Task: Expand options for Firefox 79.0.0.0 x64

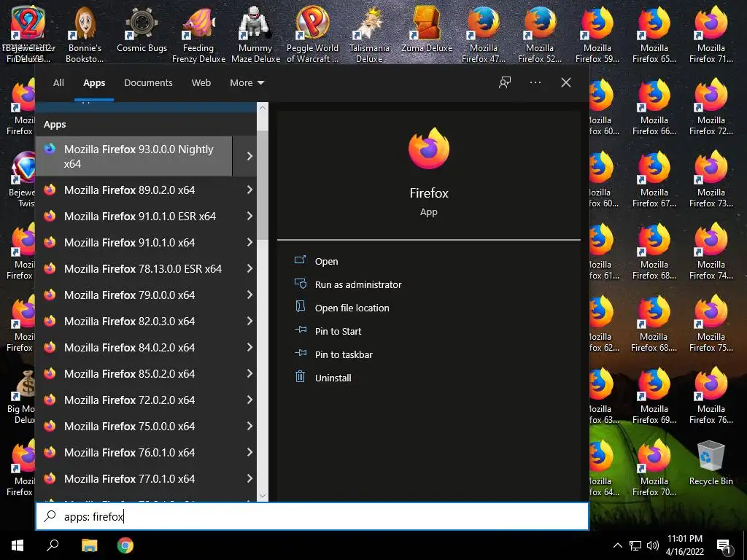Action: pos(249,295)
